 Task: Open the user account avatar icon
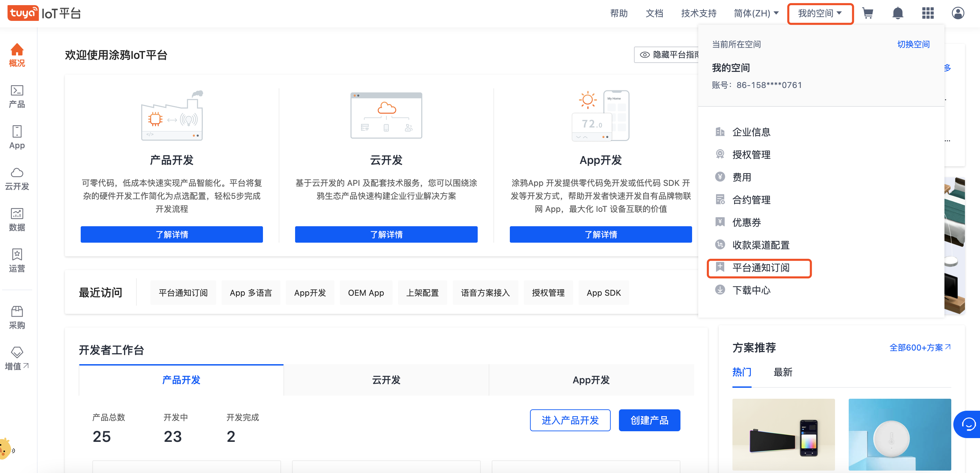tap(958, 13)
